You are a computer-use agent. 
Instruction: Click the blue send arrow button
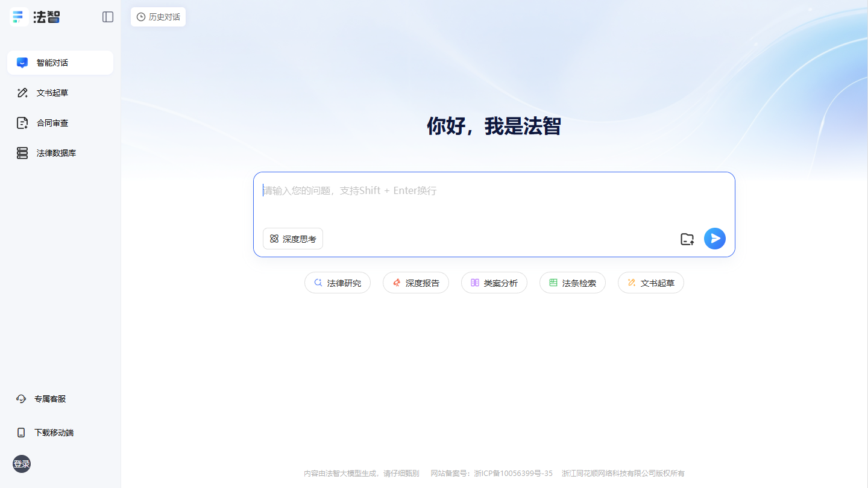click(x=715, y=239)
